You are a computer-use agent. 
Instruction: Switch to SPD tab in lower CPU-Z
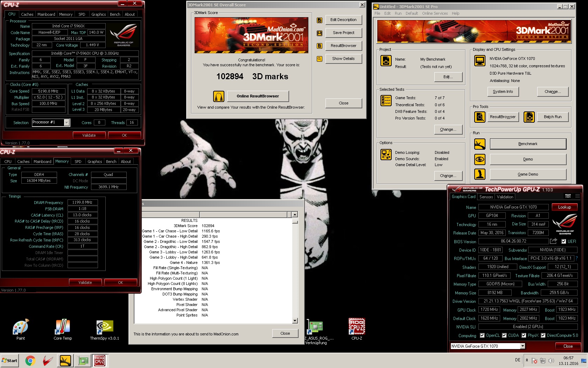click(78, 162)
